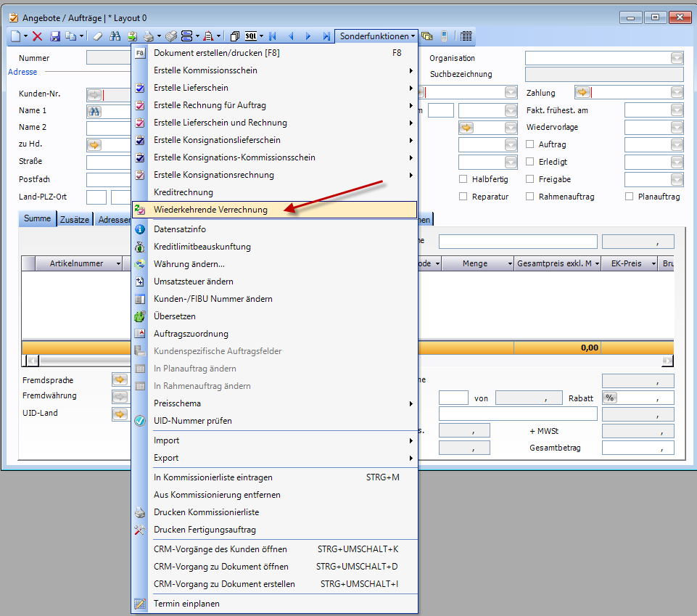Click the red X delete icon in toolbar
The image size is (697, 616).
[x=37, y=36]
